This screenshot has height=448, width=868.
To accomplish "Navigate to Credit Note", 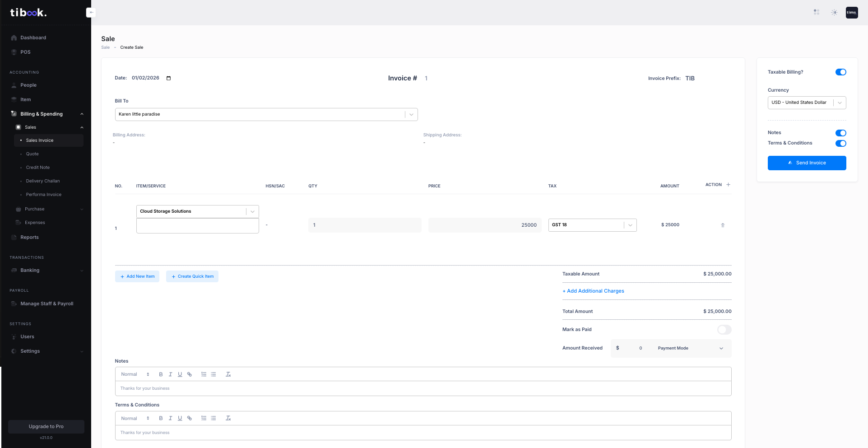I will pyautogui.click(x=37, y=167).
